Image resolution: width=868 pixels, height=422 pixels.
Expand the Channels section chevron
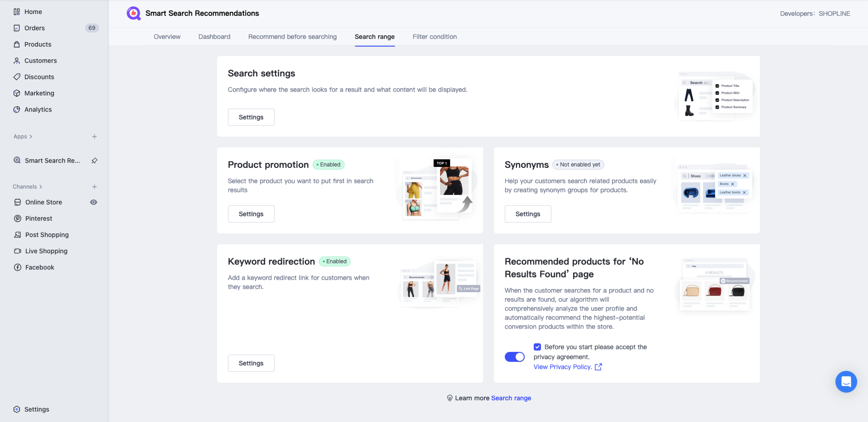(x=41, y=187)
